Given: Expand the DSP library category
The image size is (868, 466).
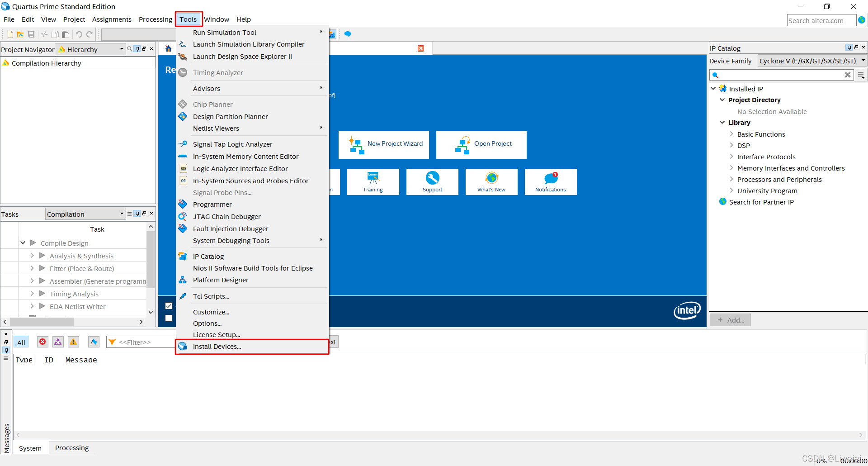Looking at the screenshot, I should 731,145.
